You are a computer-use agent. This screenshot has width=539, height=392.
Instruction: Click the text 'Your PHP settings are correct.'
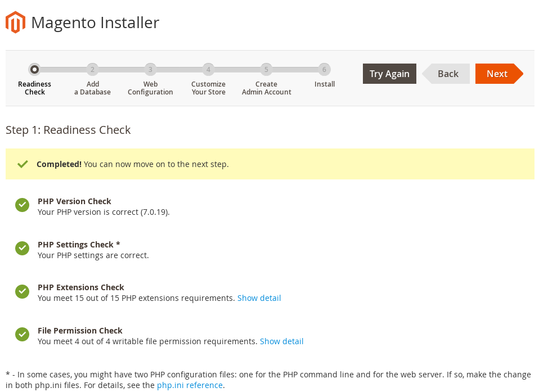(93, 255)
